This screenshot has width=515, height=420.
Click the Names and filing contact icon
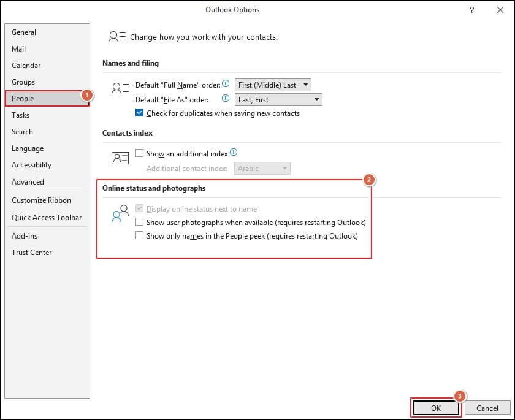[120, 88]
